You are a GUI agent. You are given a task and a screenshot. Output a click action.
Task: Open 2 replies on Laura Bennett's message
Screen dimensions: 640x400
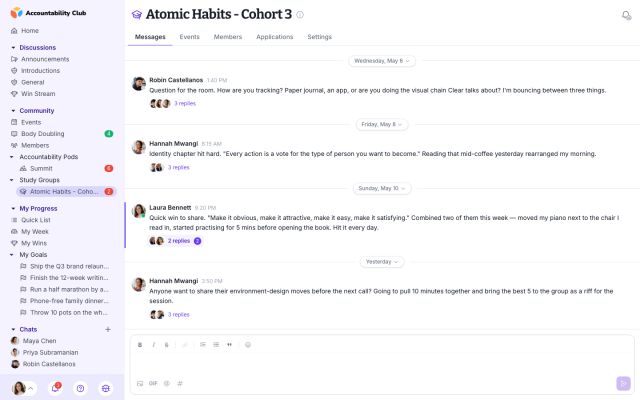coord(179,241)
